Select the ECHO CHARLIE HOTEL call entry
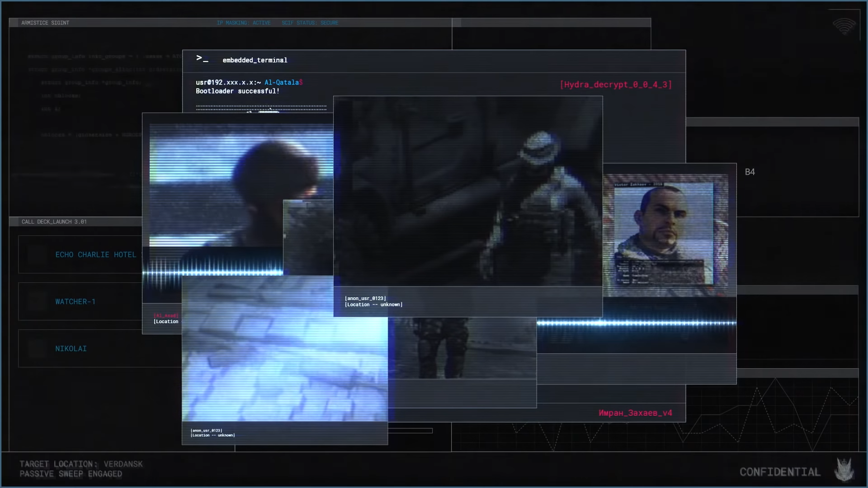 point(95,255)
